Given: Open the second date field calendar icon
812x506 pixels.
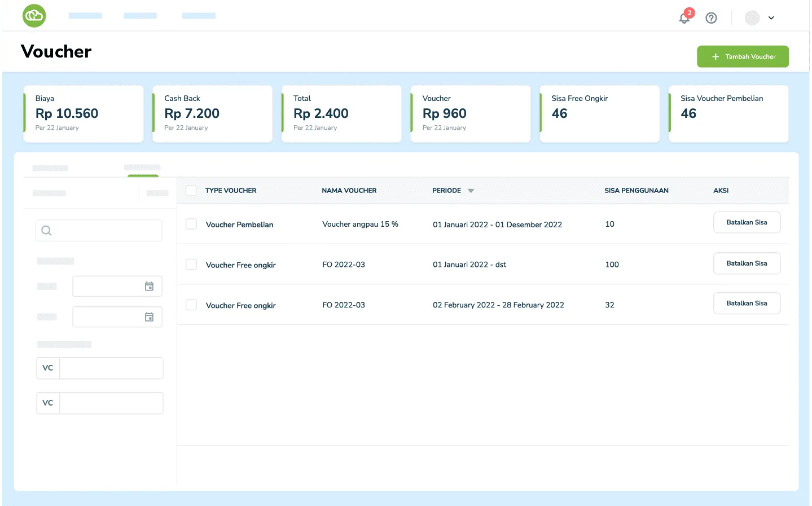Looking at the screenshot, I should tap(149, 317).
